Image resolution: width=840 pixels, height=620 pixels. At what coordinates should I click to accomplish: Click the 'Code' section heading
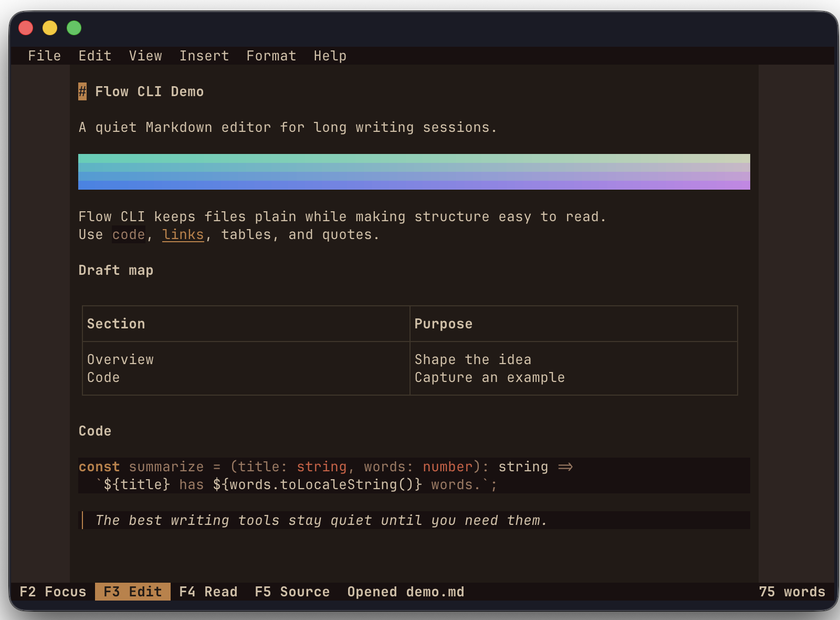95,431
